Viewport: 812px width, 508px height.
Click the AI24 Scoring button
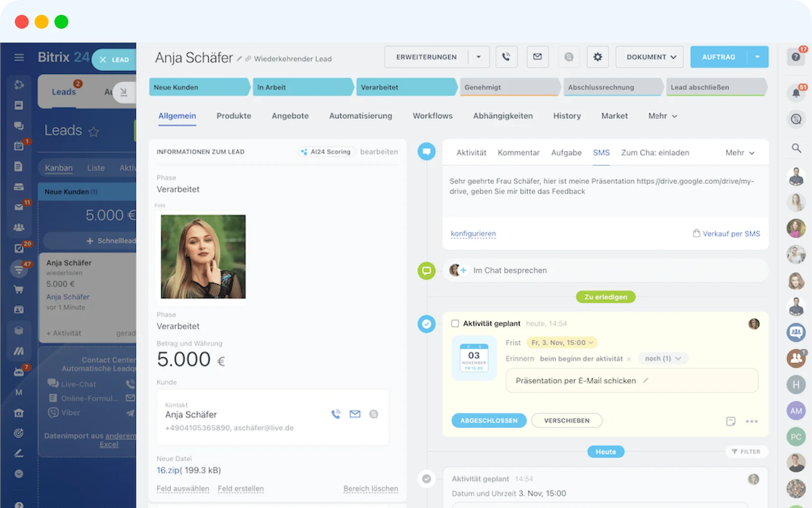click(x=325, y=152)
